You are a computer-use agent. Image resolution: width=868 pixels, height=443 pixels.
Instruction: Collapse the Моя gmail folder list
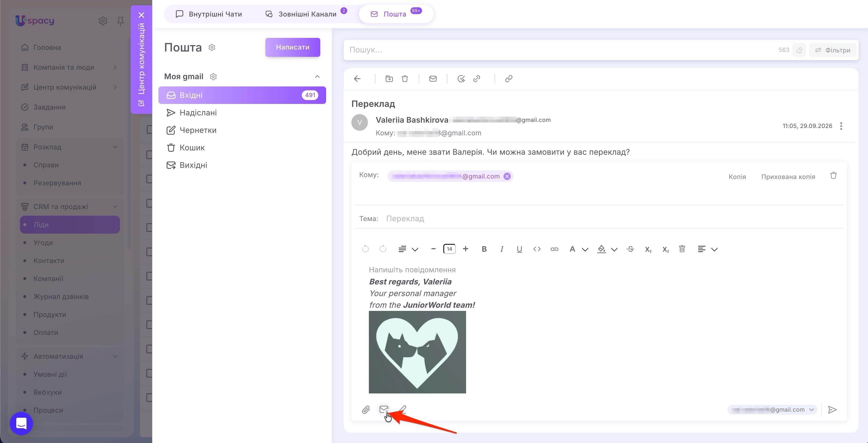tap(317, 77)
